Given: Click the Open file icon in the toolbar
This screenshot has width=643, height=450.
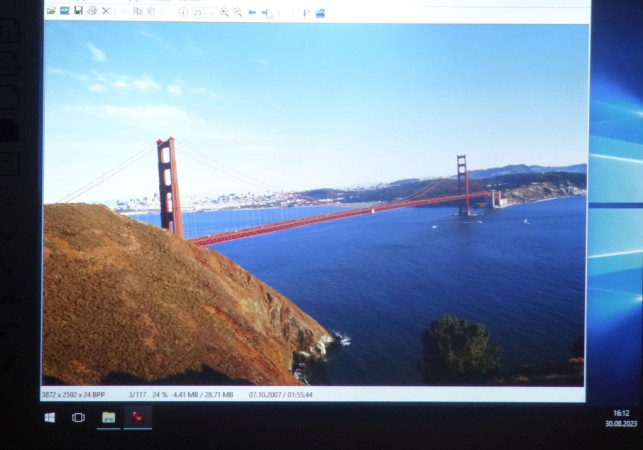Looking at the screenshot, I should 51,11.
